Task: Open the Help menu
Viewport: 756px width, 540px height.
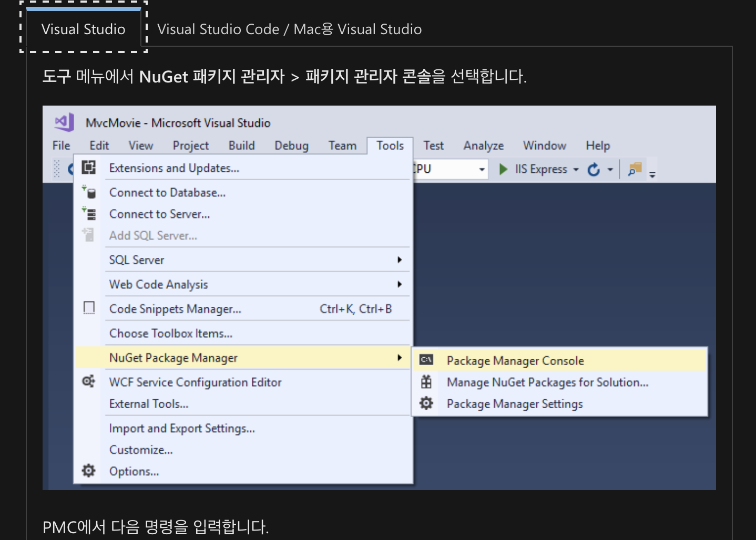Action: coord(598,146)
